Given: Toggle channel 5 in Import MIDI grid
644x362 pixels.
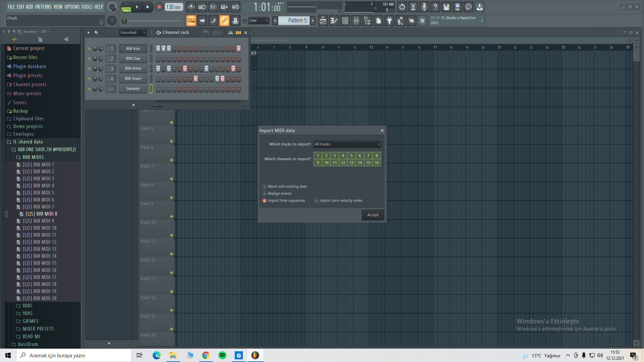Looking at the screenshot, I should [x=352, y=156].
